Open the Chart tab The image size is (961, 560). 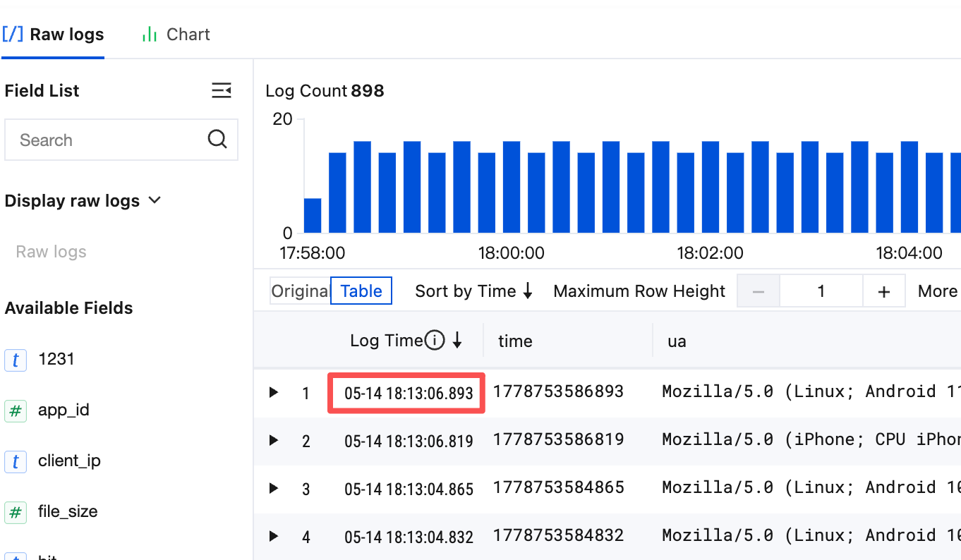point(176,35)
